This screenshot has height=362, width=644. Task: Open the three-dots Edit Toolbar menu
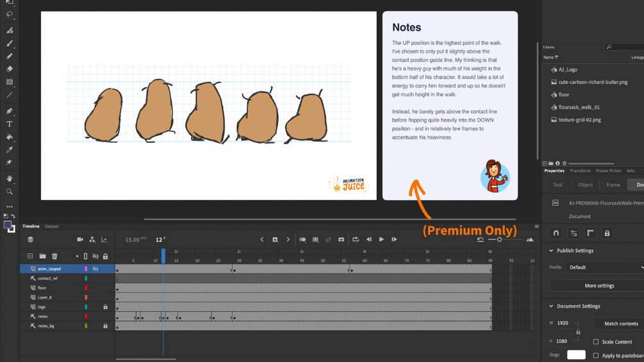[10, 206]
